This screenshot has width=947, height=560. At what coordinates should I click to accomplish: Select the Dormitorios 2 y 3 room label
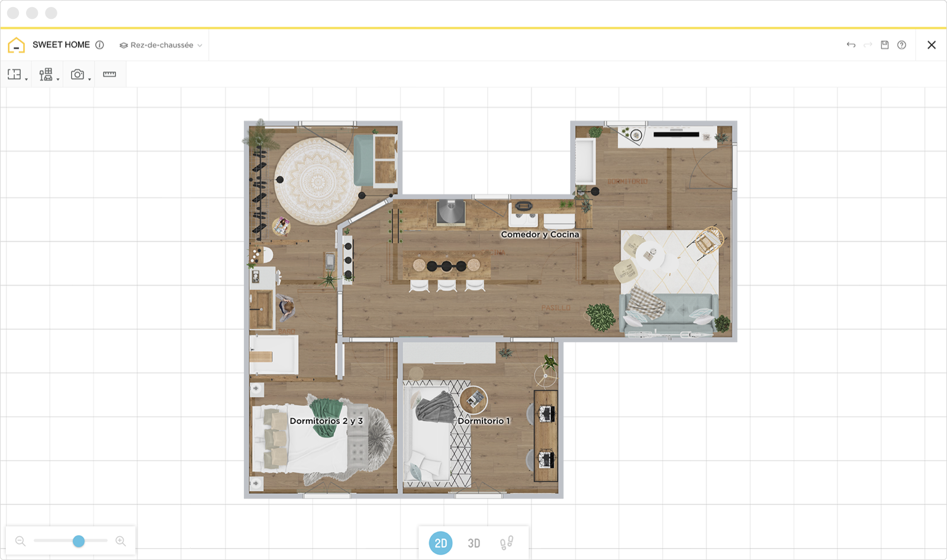pos(326,421)
